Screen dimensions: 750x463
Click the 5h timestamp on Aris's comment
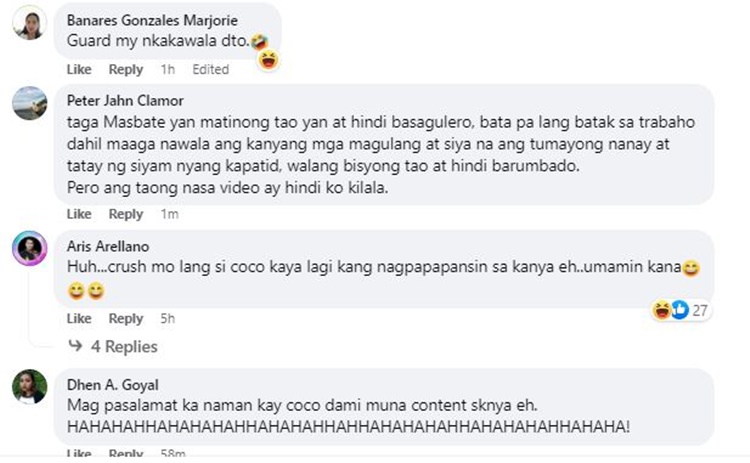167,318
